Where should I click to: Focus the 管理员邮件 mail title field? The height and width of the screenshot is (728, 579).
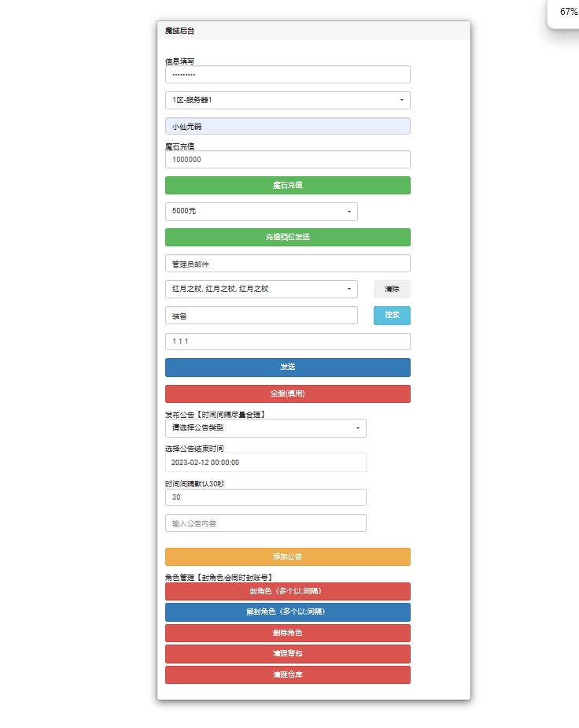(288, 263)
